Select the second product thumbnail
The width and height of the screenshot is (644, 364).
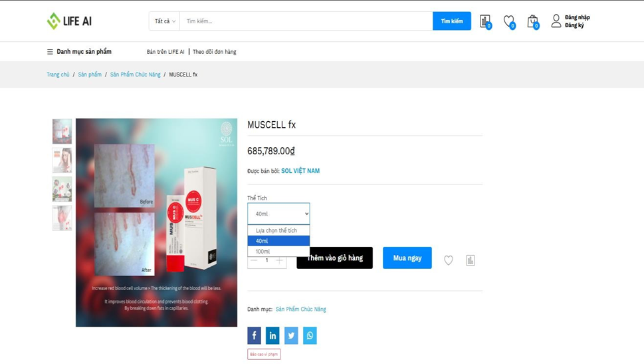pos(62,160)
